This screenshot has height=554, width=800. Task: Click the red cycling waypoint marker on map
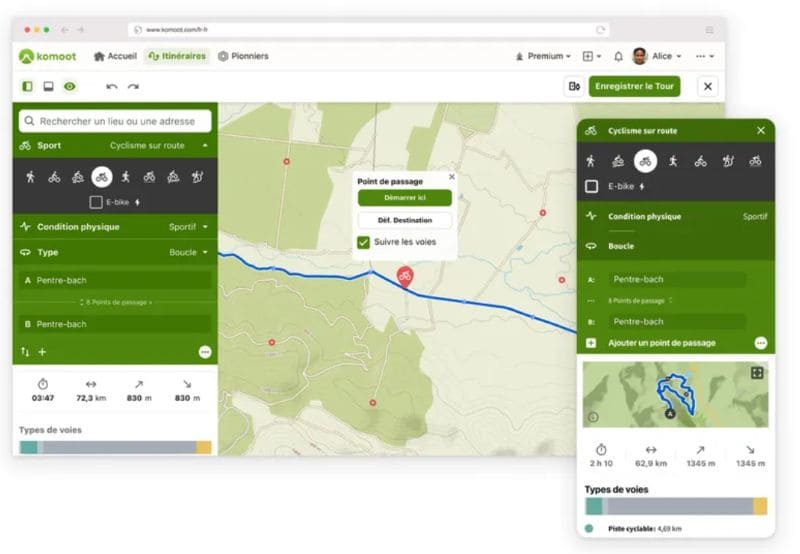(x=405, y=277)
